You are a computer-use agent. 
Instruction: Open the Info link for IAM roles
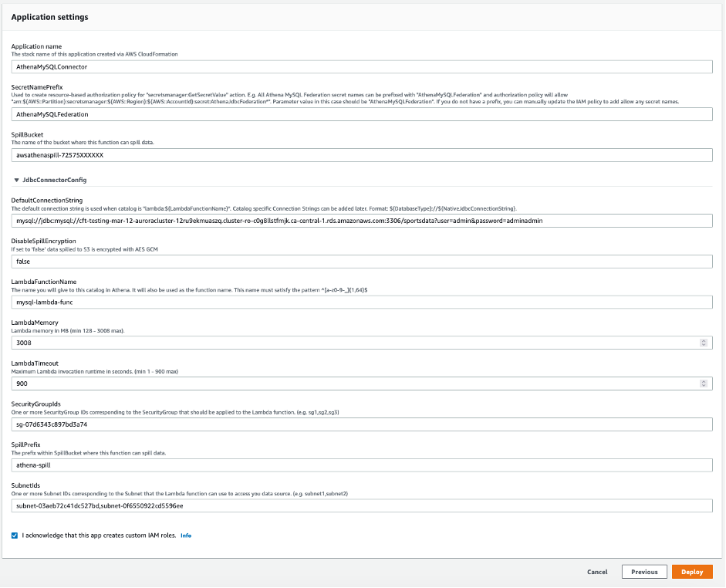point(186,536)
